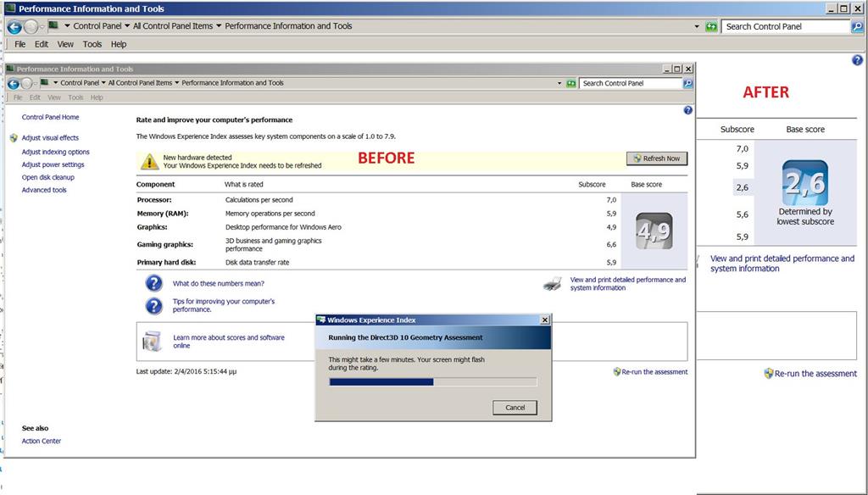
Task: Click the inner window's Forward arrow
Action: (26, 84)
